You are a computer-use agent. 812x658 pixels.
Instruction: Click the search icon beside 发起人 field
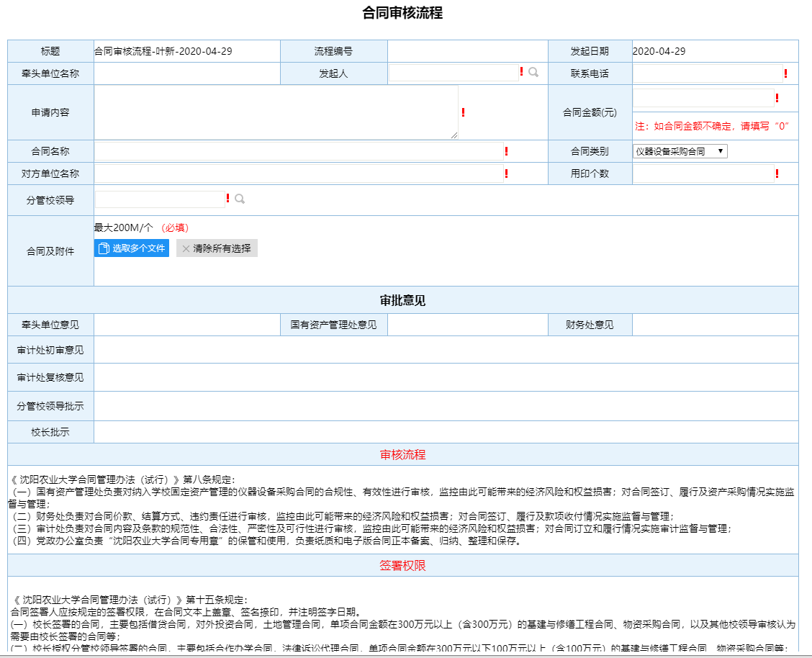coord(533,73)
